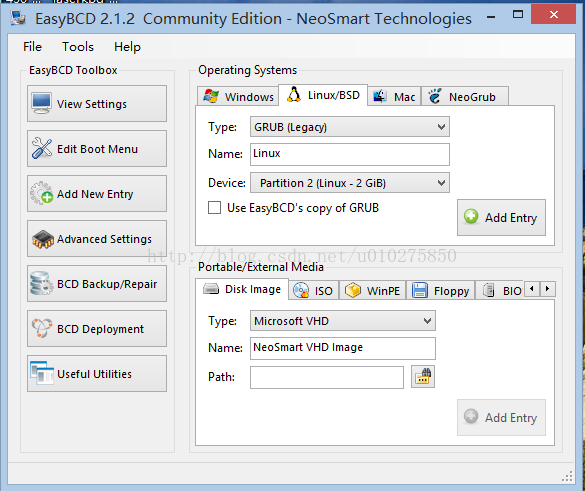The height and width of the screenshot is (491, 585).
Task: Switch to the ISO tab
Action: click(x=314, y=291)
